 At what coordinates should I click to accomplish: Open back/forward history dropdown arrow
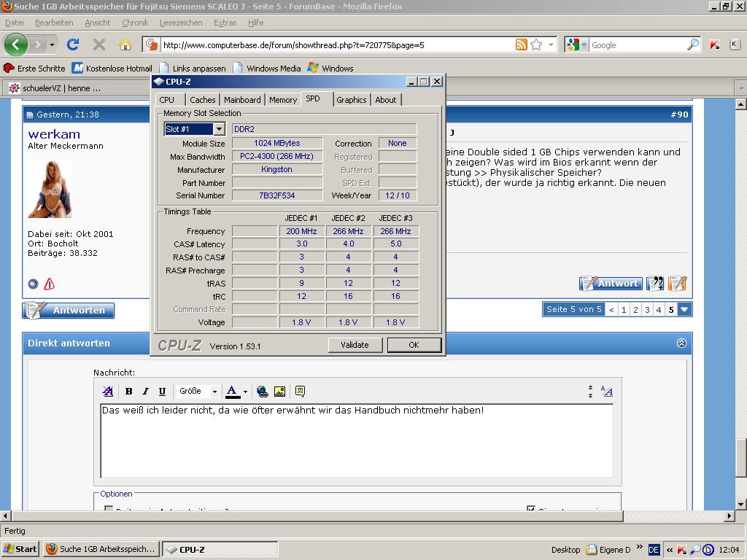52,45
